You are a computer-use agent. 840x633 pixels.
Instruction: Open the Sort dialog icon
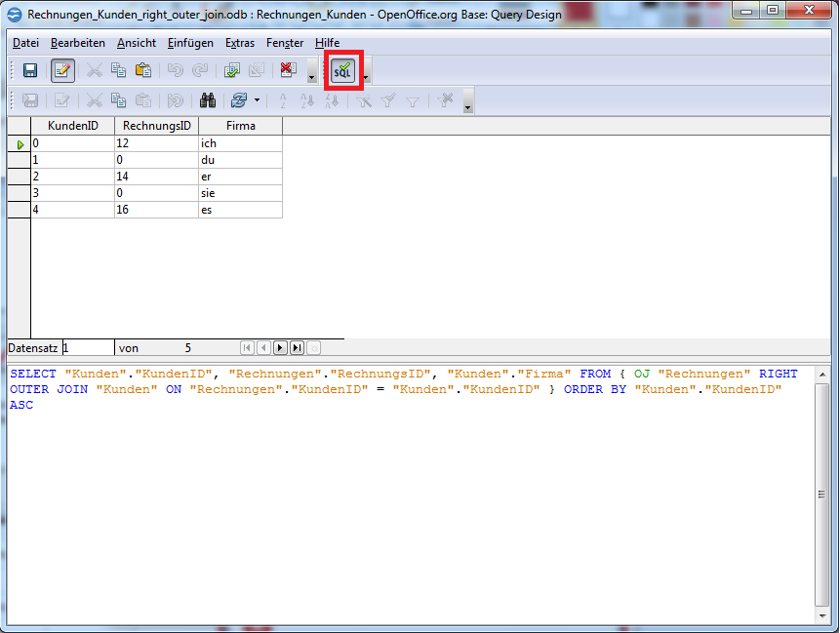pyautogui.click(x=283, y=100)
